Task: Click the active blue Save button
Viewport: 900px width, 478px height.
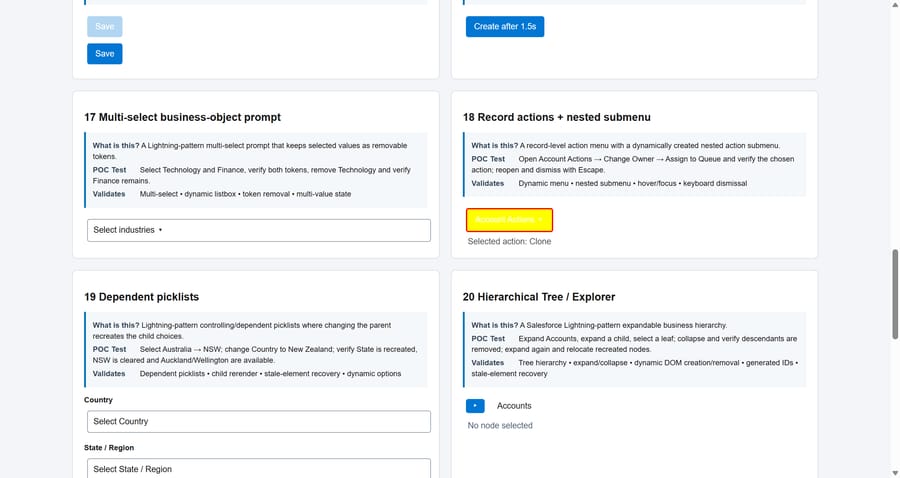Action: coord(104,54)
